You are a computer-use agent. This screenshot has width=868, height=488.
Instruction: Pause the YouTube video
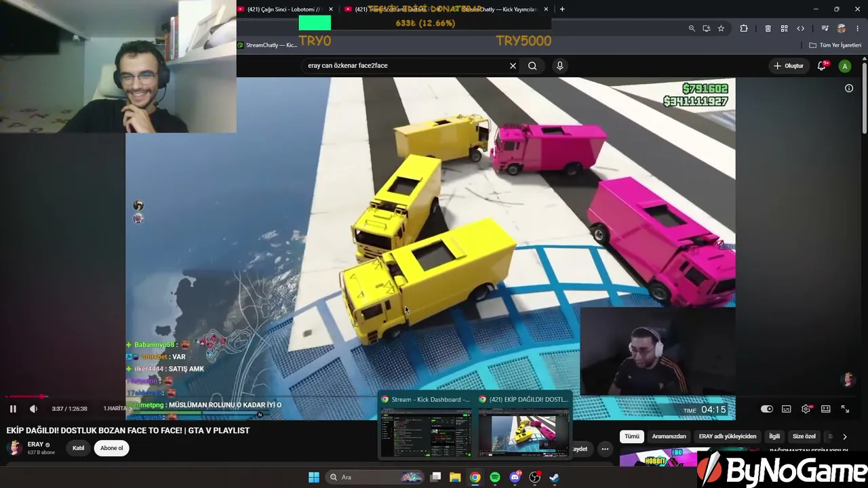tap(13, 409)
